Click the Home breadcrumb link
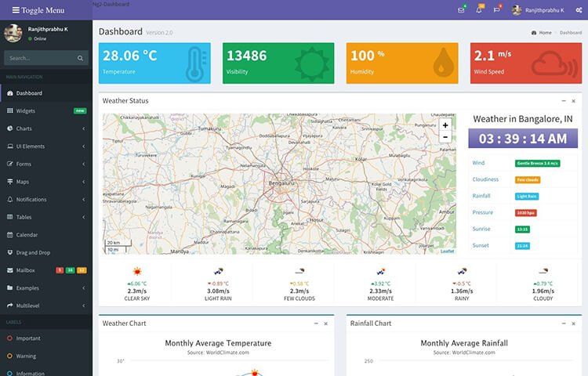Screen dimensions: 588x376 pos(545,33)
